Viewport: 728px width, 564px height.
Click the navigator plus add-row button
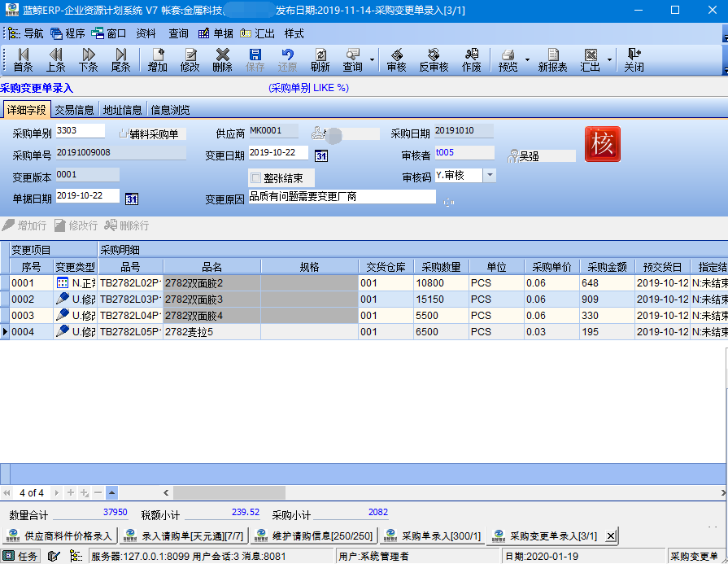coord(71,492)
